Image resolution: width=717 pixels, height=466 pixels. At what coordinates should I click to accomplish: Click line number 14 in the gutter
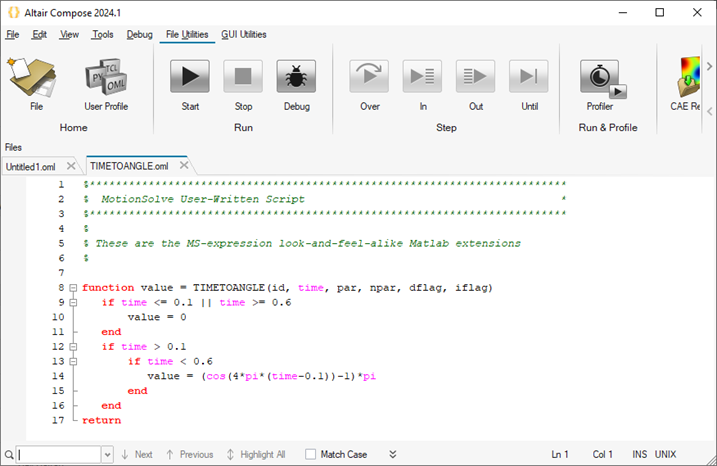point(58,376)
